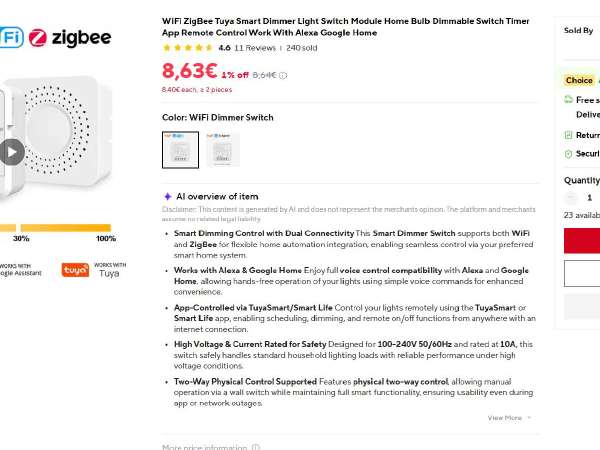600x450 pixels.
Task: Click the price info icon next to 8,64€
Action: (x=283, y=75)
